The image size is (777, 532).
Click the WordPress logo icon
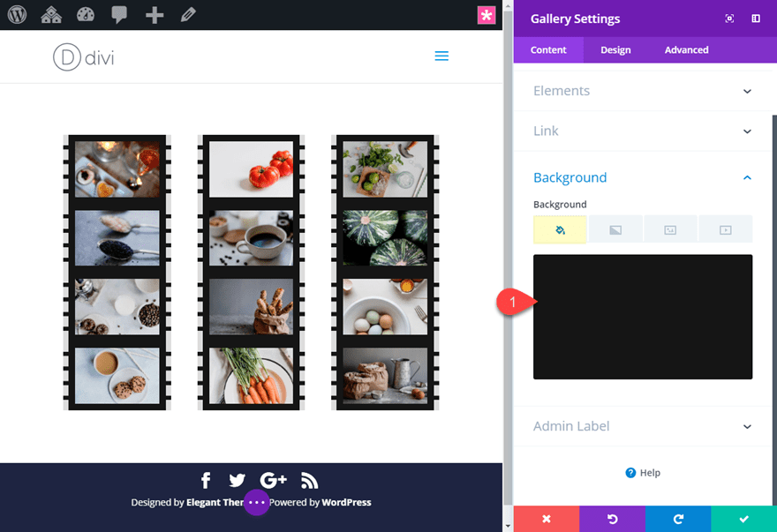point(18,15)
